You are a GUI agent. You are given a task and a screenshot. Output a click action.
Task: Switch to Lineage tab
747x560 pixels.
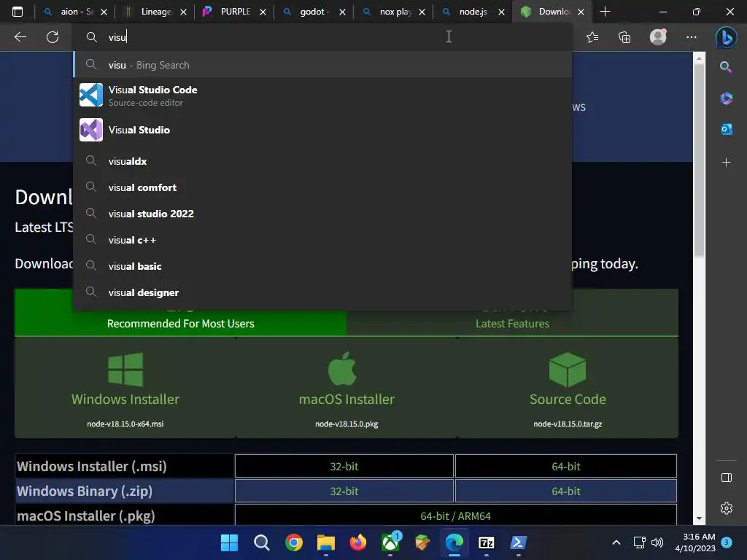155,12
